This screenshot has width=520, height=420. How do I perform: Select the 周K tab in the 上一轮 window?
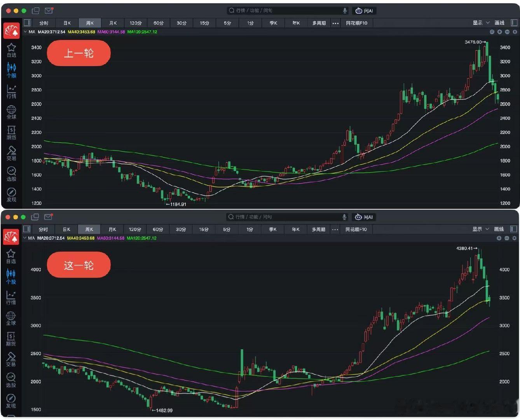90,23
